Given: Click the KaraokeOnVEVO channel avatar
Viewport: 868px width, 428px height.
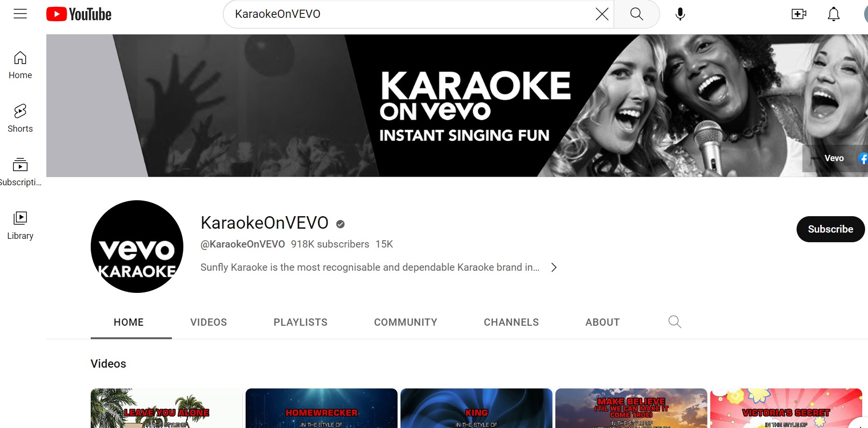Looking at the screenshot, I should tap(137, 247).
